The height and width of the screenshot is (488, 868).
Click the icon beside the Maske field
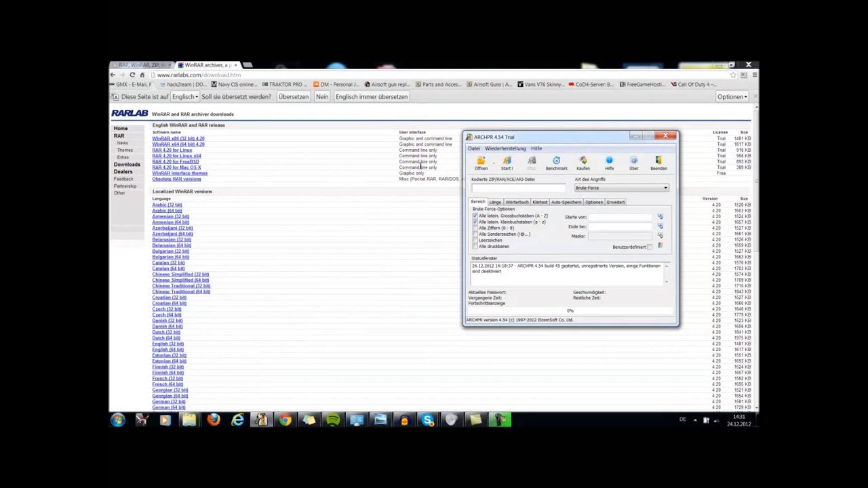(x=660, y=236)
